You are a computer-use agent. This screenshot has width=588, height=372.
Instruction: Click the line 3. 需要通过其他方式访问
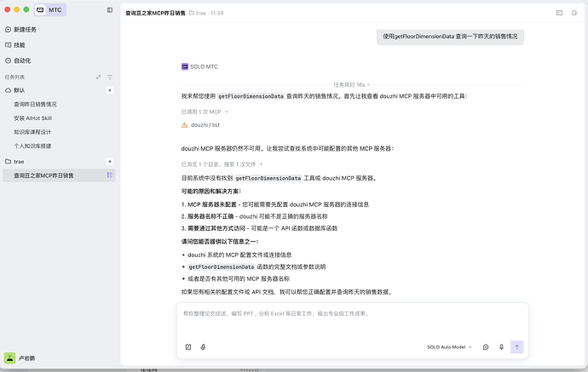click(259, 228)
